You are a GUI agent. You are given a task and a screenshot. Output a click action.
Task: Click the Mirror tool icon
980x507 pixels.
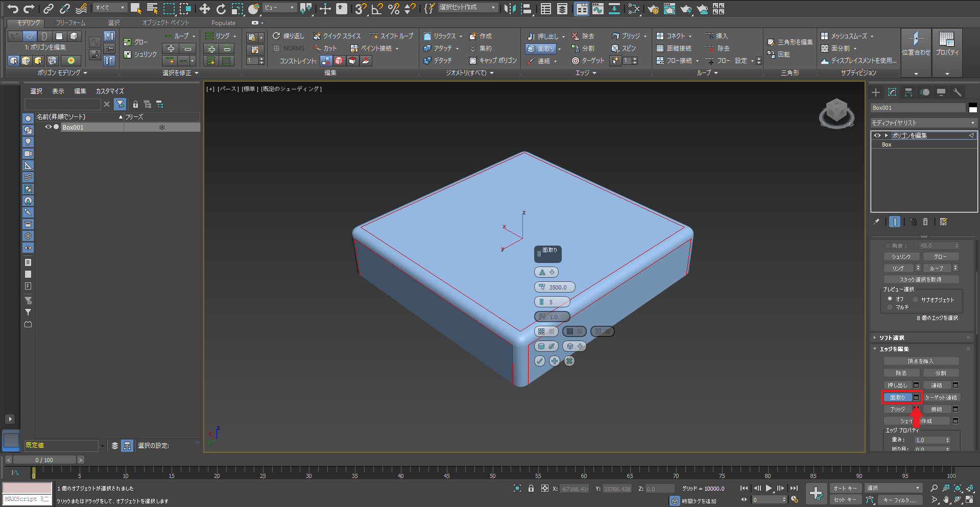pyautogui.click(x=509, y=9)
